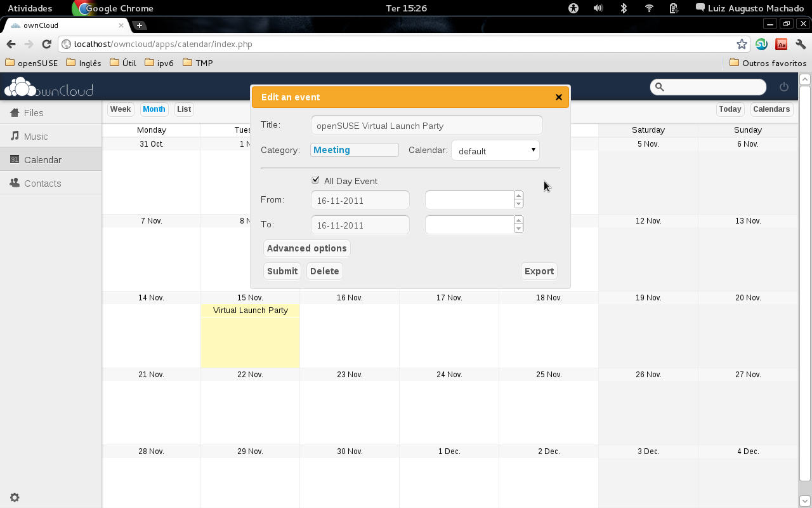Open the Meeting category selector

click(x=354, y=150)
